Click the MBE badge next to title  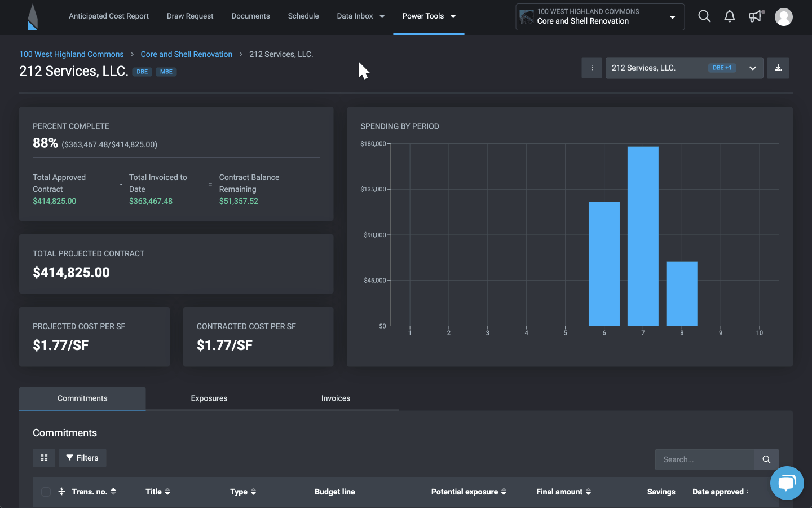(166, 72)
